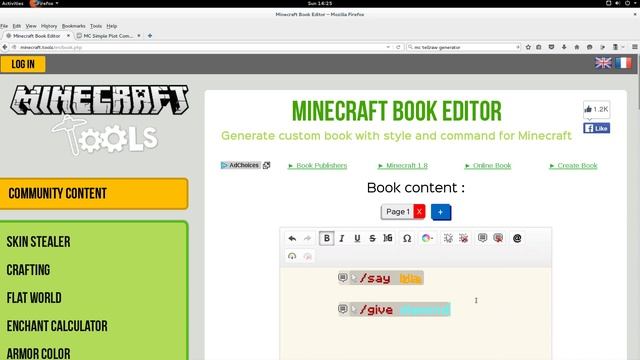The height and width of the screenshot is (360, 640).
Task: Toggle obfuscated text format icon
Action: coord(388,238)
